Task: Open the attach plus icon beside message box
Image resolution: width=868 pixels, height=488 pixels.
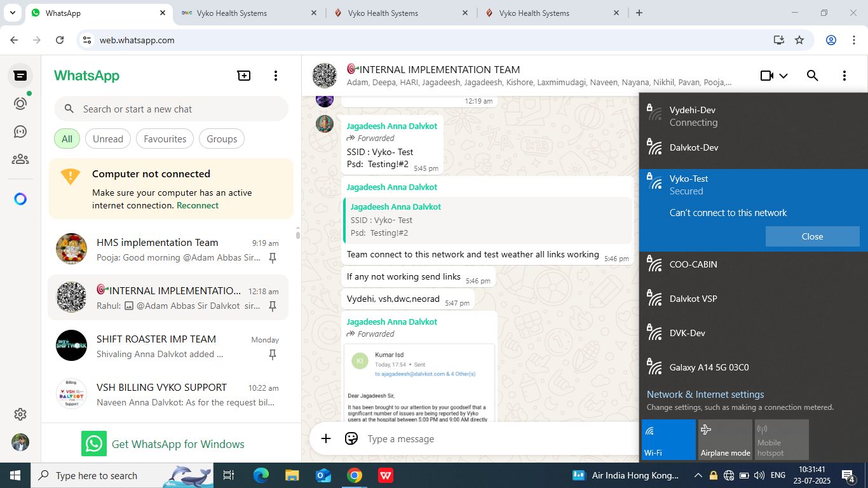Action: coord(326,438)
